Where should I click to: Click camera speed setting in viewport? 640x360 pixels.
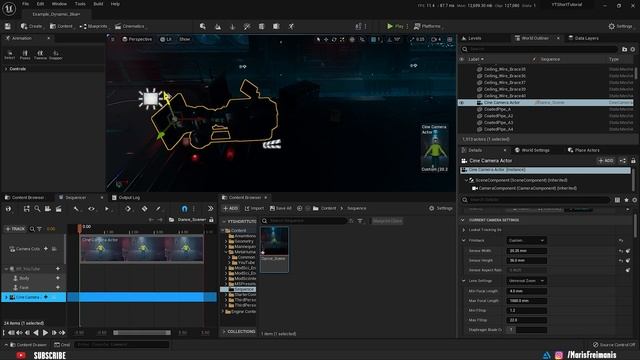click(x=436, y=39)
